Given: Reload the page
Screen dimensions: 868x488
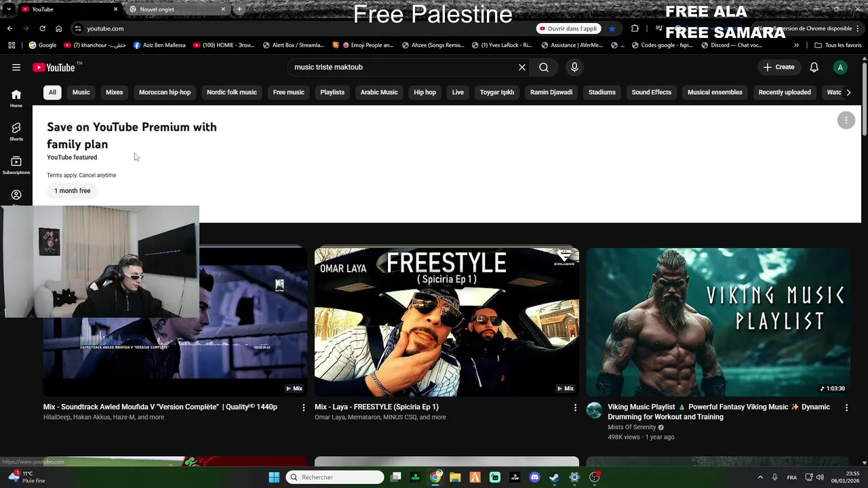Looking at the screenshot, I should pyautogui.click(x=42, y=28).
